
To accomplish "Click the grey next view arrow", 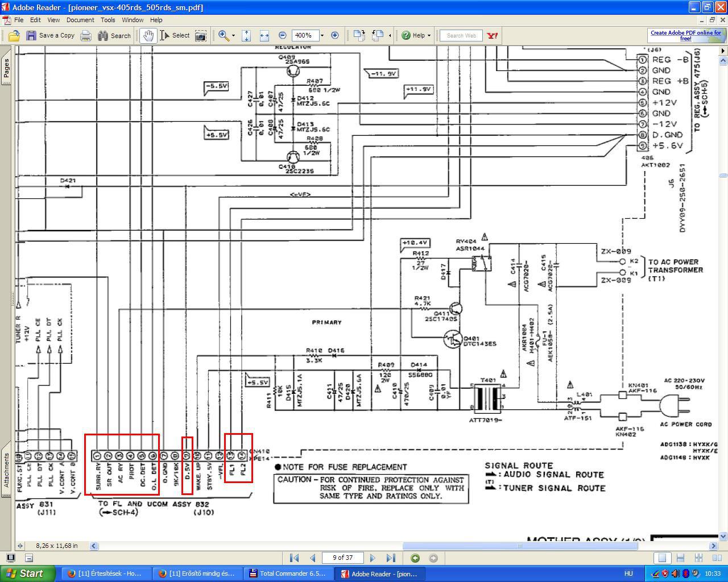I will tap(433, 558).
